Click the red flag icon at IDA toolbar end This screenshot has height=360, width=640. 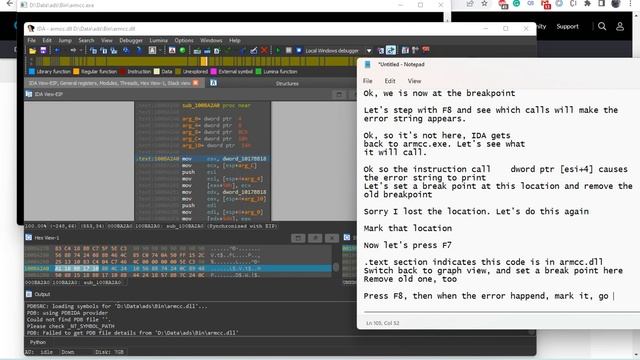point(426,50)
